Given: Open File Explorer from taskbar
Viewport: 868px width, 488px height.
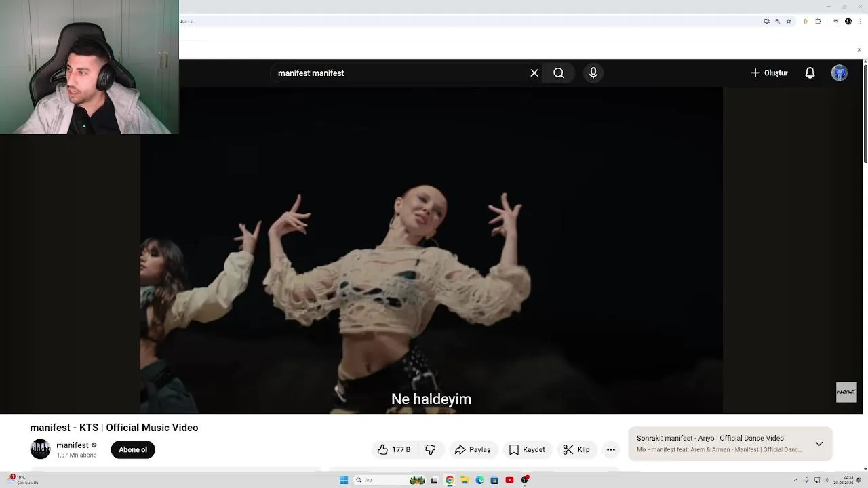Looking at the screenshot, I should [465, 480].
